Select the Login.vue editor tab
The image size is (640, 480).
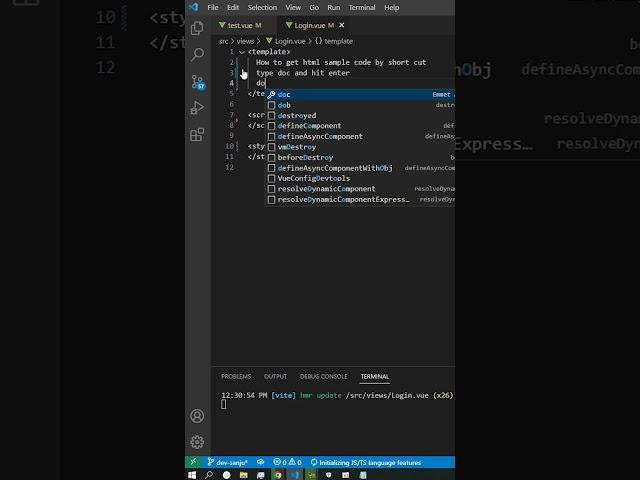[313, 25]
